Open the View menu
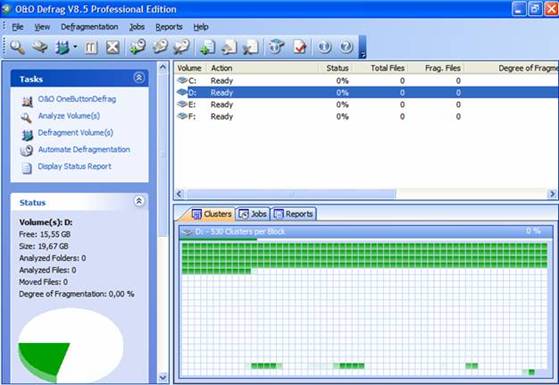Screen dimensions: 559x385 (42, 27)
